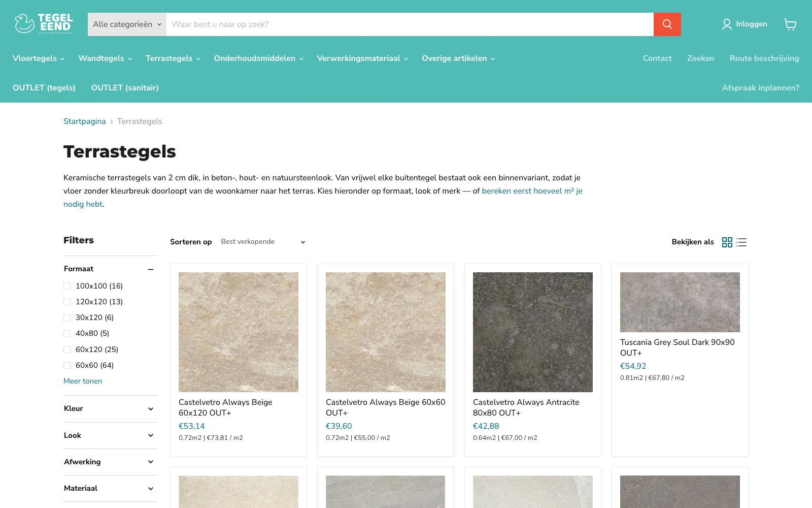
Task: Tick the 60x120 format checkbox
Action: (x=67, y=350)
